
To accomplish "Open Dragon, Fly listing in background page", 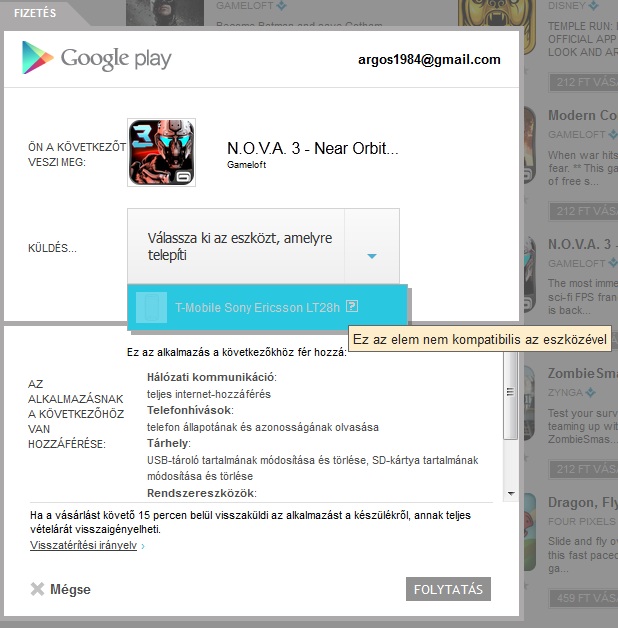I will [582, 502].
